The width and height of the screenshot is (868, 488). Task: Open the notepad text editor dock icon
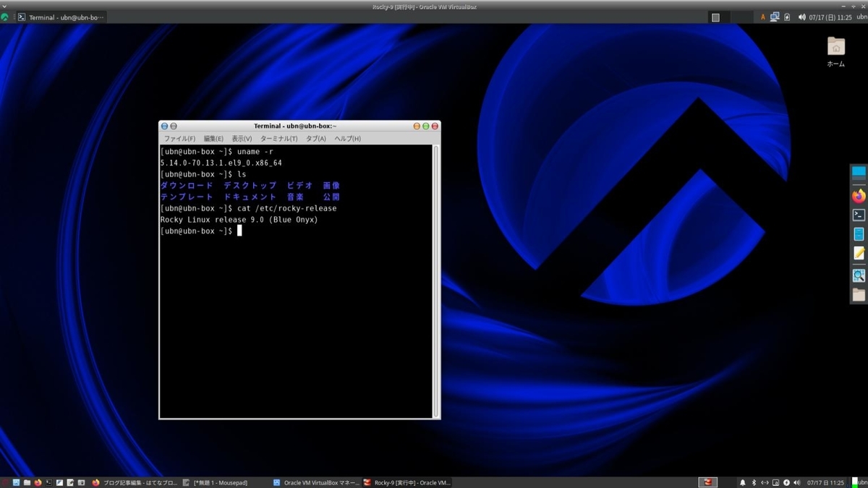(859, 254)
